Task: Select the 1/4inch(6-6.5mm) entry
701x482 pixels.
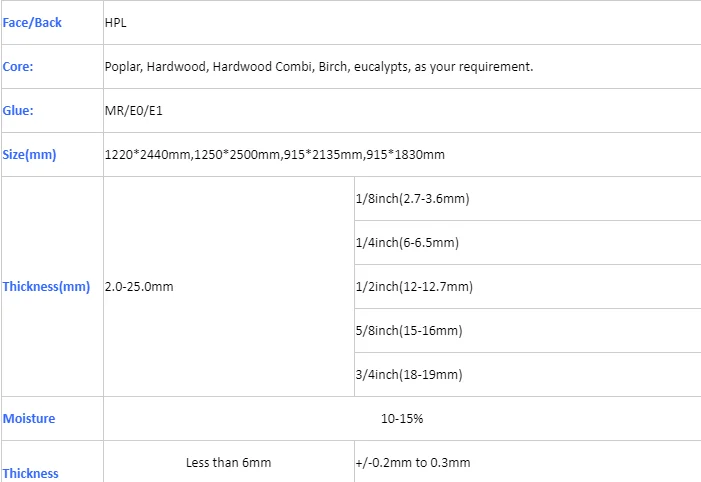Action: 407,243
